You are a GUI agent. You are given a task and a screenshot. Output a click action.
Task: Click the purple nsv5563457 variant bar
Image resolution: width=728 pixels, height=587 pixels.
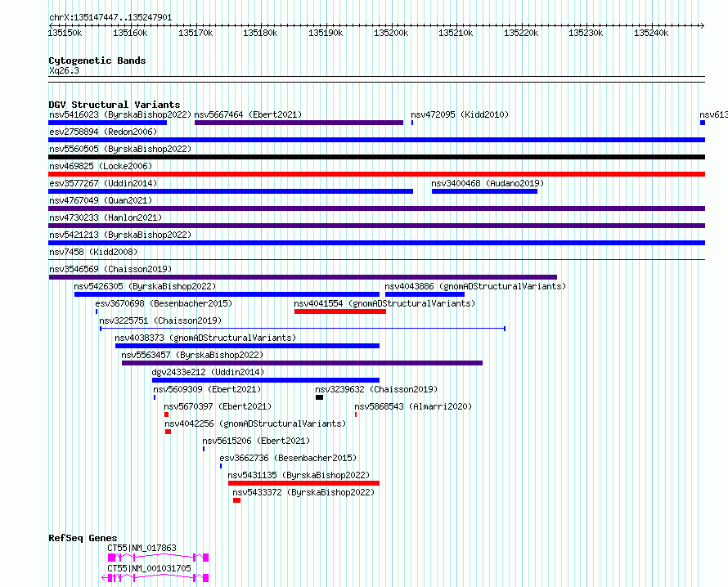[303, 363]
